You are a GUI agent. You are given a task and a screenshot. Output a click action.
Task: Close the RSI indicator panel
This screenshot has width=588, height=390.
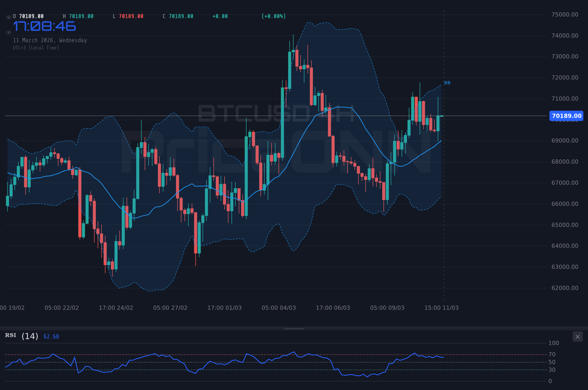pyautogui.click(x=577, y=336)
